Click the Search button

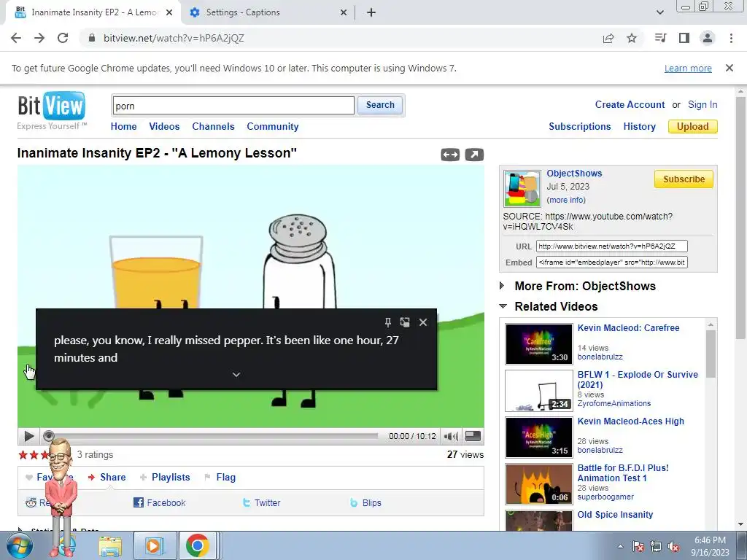coord(380,105)
